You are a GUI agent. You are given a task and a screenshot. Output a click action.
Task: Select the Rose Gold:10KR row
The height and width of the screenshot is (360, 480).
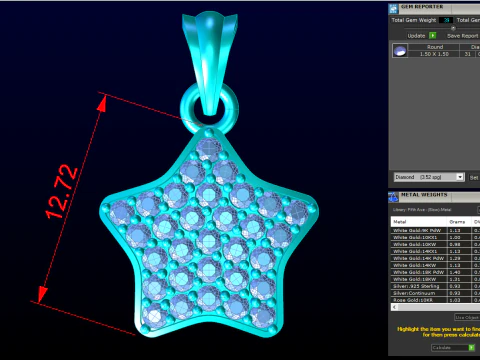435,300
